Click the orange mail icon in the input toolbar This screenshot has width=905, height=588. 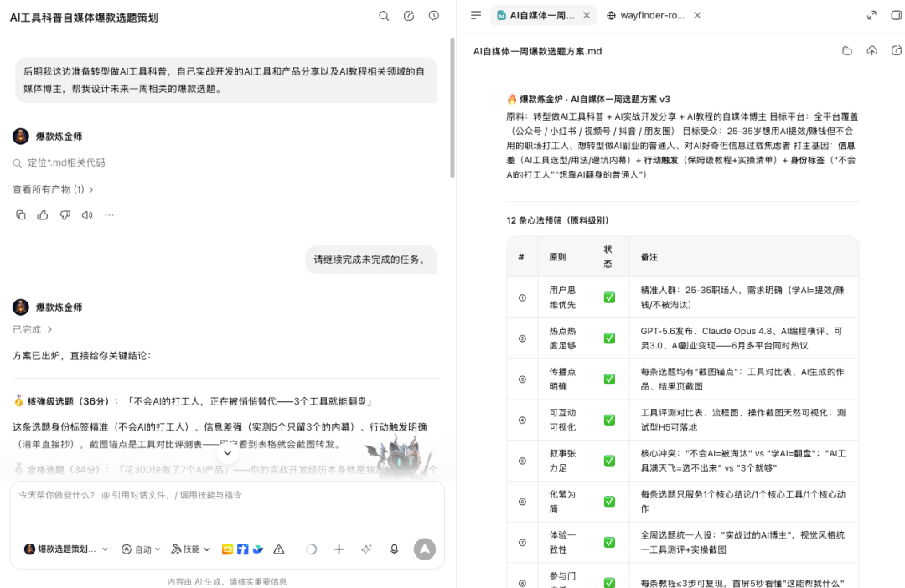[x=227, y=549]
